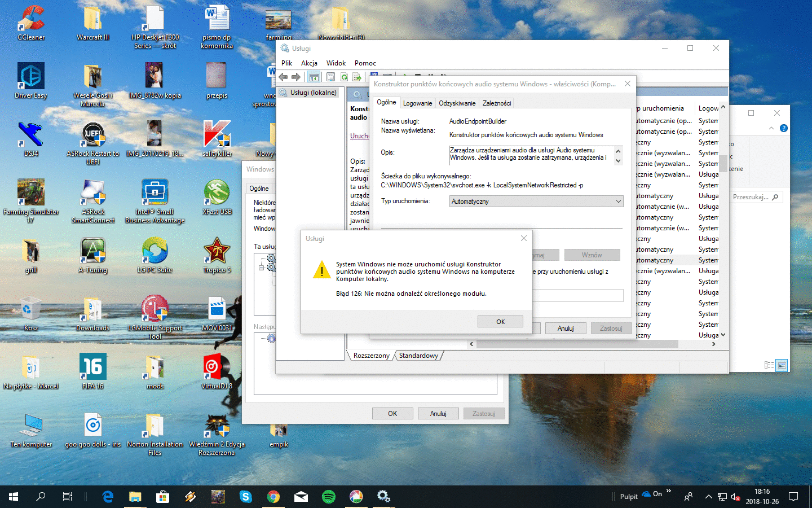The image size is (812, 508).
Task: Click Anuluj in the background Windows dialog
Action: point(438,414)
